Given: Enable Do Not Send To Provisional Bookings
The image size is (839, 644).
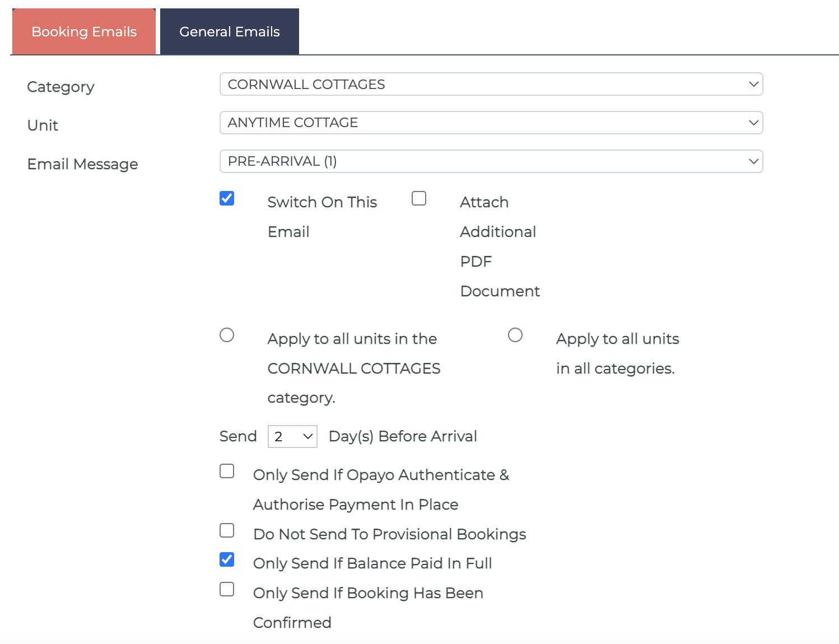Looking at the screenshot, I should coord(226,530).
